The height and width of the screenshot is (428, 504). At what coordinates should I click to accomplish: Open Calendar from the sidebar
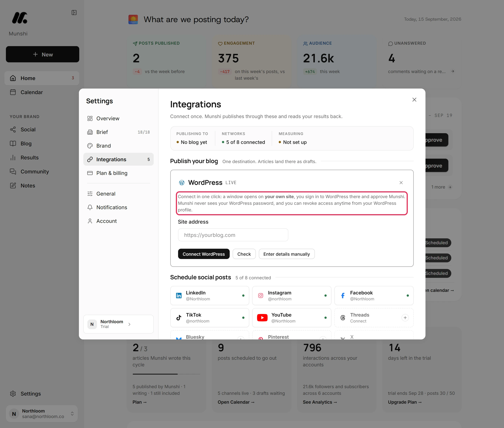click(42, 92)
